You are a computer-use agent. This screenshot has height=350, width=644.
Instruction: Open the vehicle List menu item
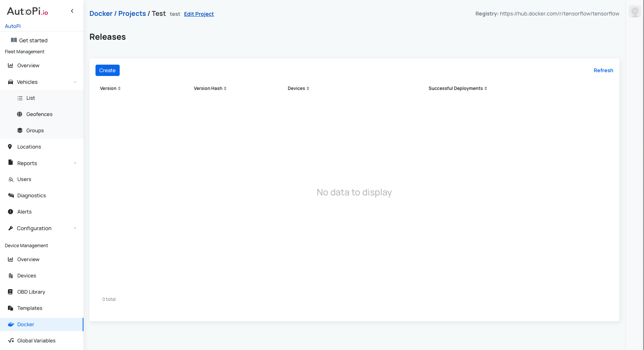pyautogui.click(x=30, y=98)
